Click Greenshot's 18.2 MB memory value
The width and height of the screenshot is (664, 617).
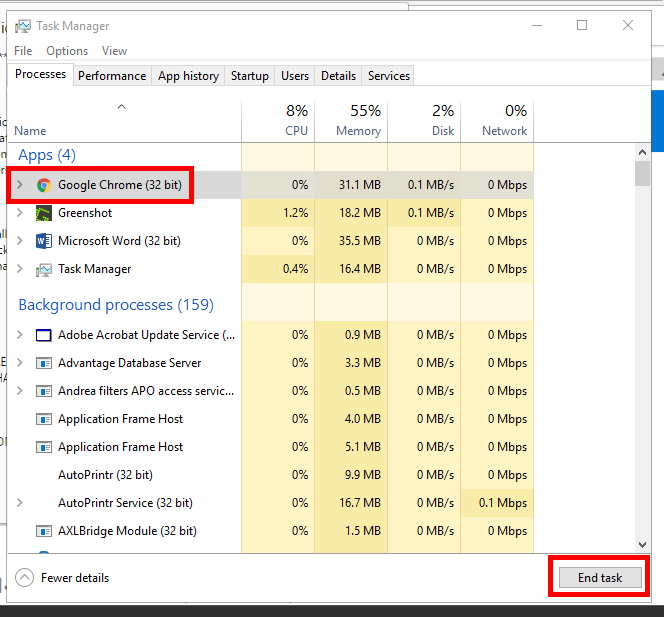click(360, 213)
